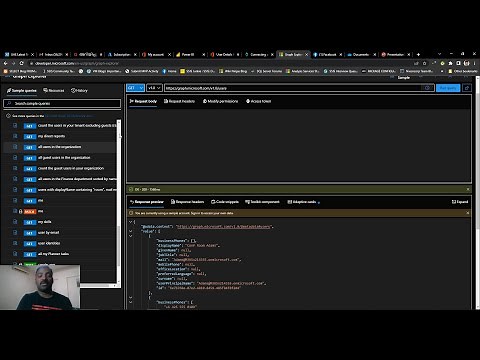Select 'all guest users in the organization' query
Viewport: 480px width, 360px height.
64,157
